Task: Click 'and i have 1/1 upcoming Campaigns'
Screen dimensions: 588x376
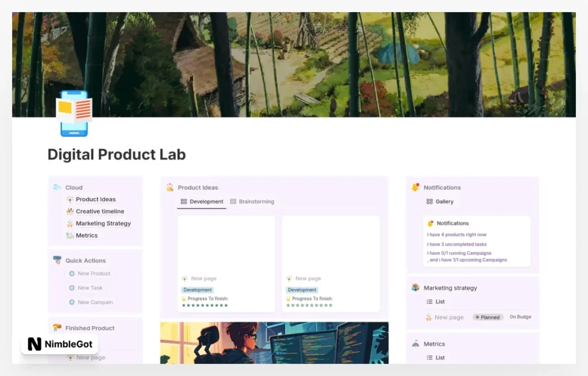Action: (467, 260)
